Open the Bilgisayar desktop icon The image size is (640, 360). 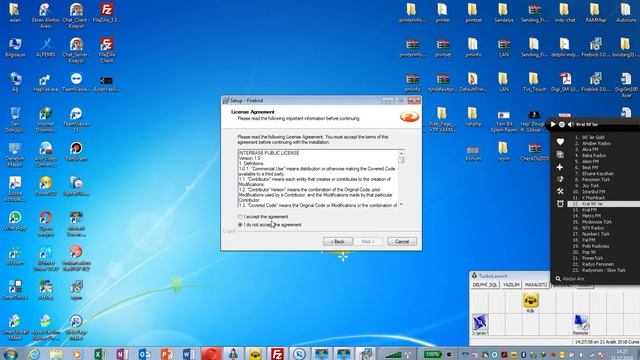[15, 47]
